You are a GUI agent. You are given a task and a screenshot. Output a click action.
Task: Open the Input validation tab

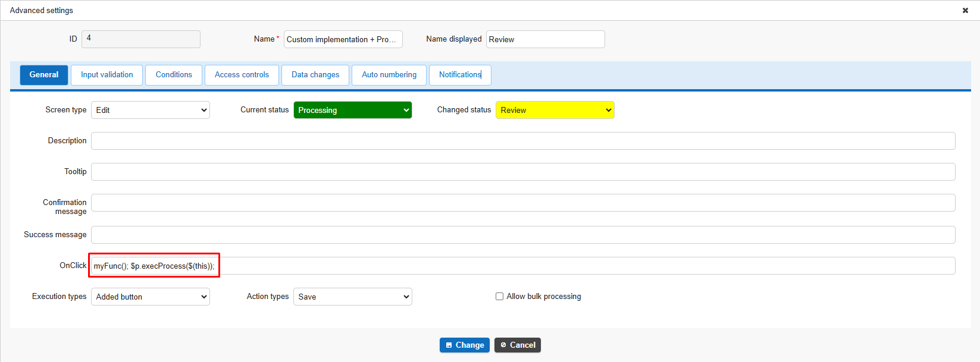point(107,75)
